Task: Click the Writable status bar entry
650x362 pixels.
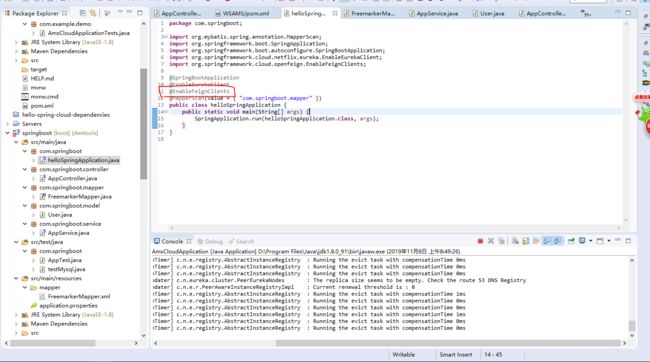Action: [403, 355]
